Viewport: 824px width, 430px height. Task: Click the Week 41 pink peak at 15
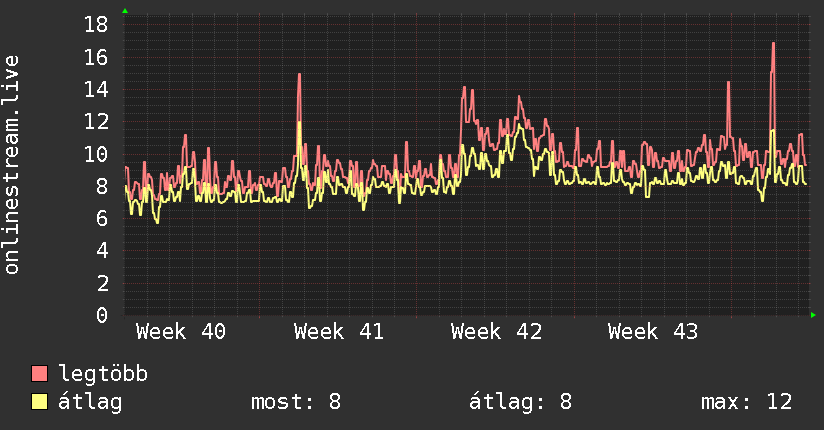click(x=300, y=75)
